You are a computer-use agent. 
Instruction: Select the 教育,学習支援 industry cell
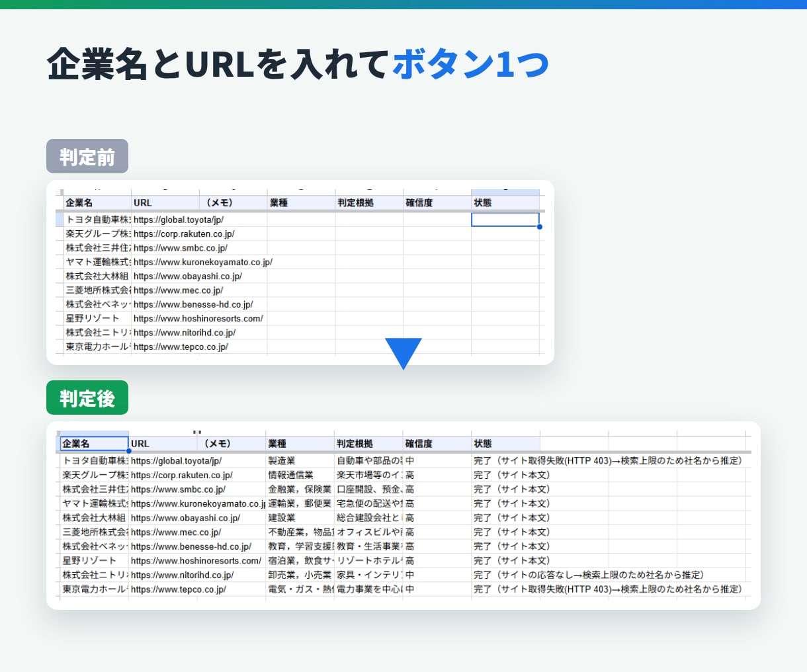click(x=300, y=546)
